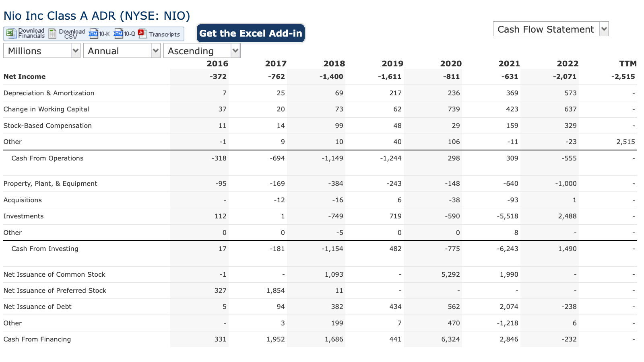
Task: Click TTM Net Income value -2,515
Action: pyautogui.click(x=623, y=76)
